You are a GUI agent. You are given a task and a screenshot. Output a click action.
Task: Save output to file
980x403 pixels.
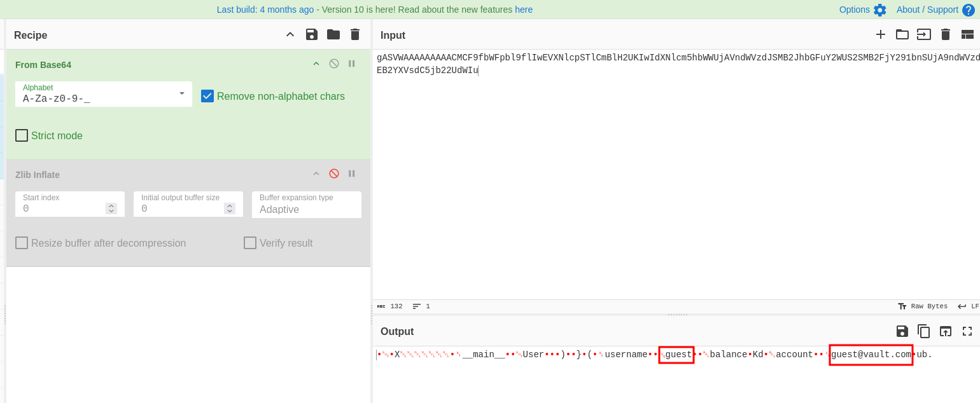click(902, 331)
